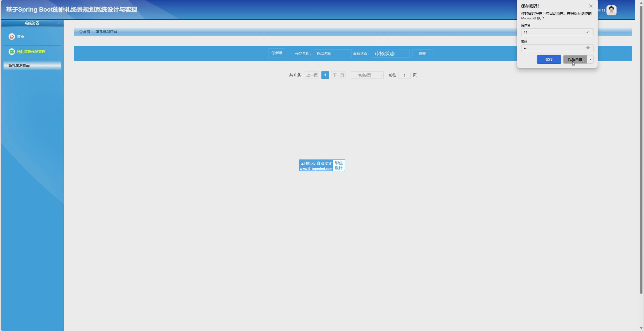The height and width of the screenshot is (331, 644).
Task: Click the red home icon in sidebar
Action: 12,36
